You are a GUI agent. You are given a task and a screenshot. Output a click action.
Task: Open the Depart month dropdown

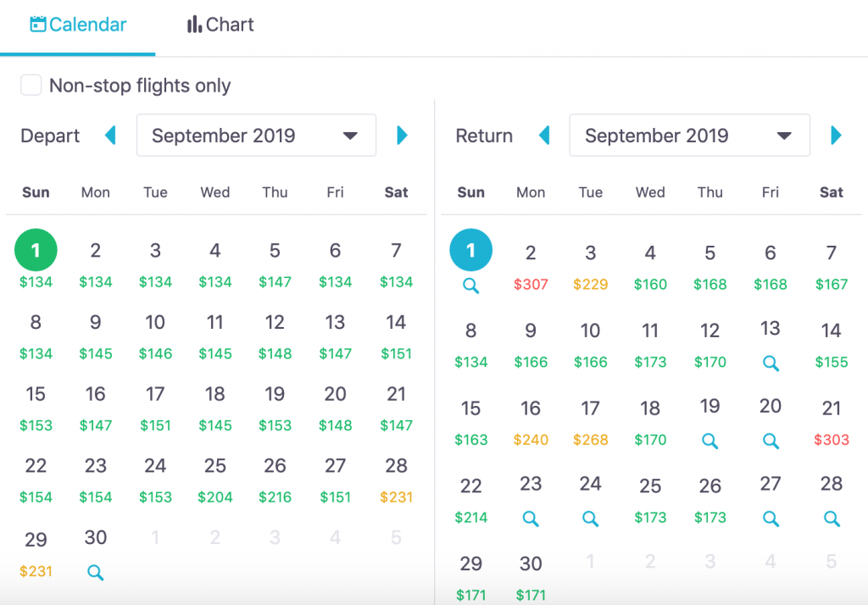point(256,136)
